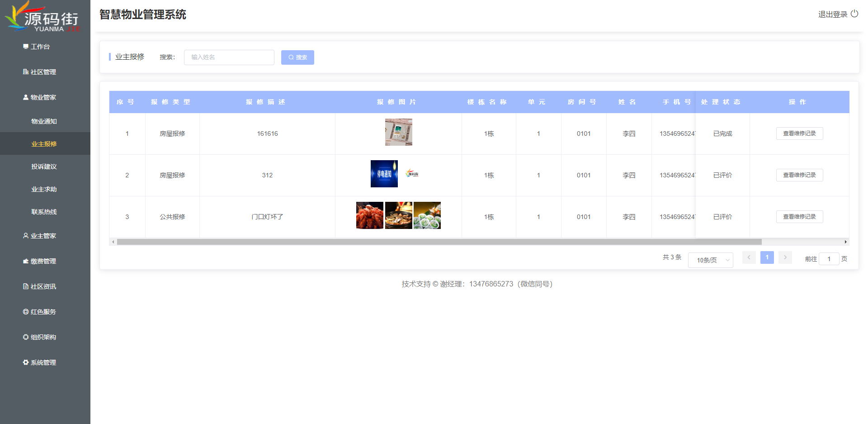868x424 pixels.
Task: Expand the 业主管家 sidebar menu
Action: click(43, 236)
